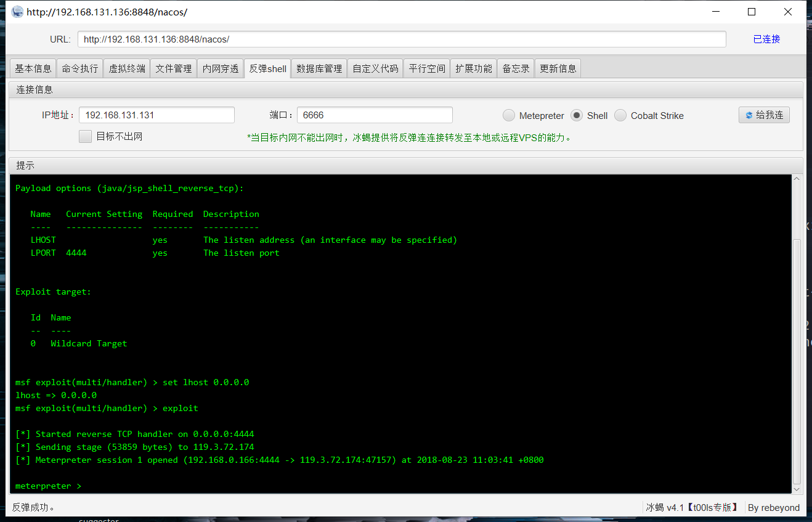Open the 扩展功能 tab
Image resolution: width=812 pixels, height=522 pixels.
[474, 68]
